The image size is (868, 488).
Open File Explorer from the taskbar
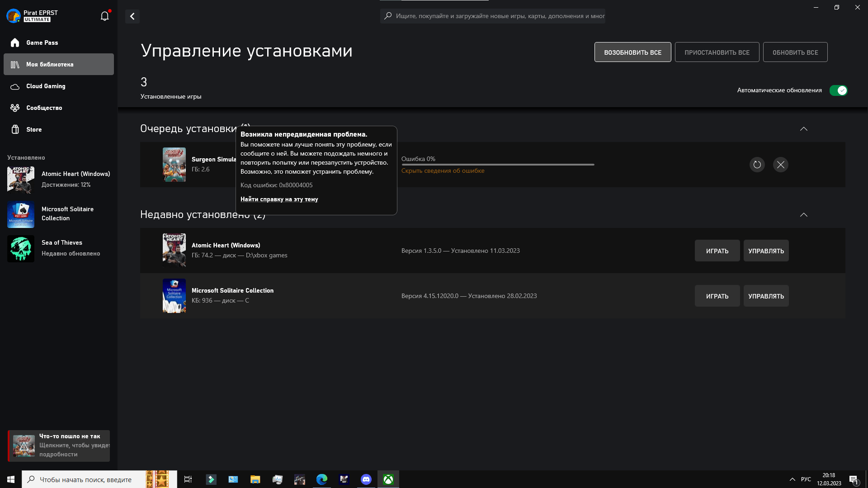[x=255, y=479]
